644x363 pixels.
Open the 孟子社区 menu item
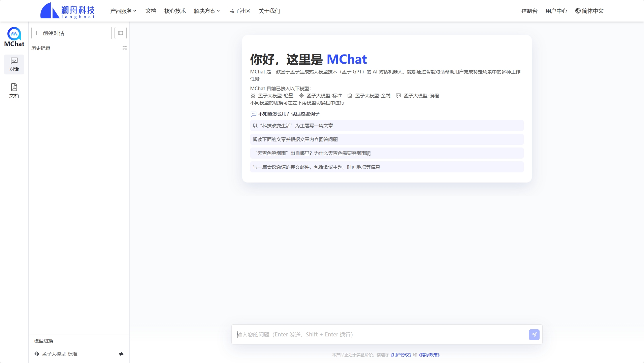click(239, 11)
